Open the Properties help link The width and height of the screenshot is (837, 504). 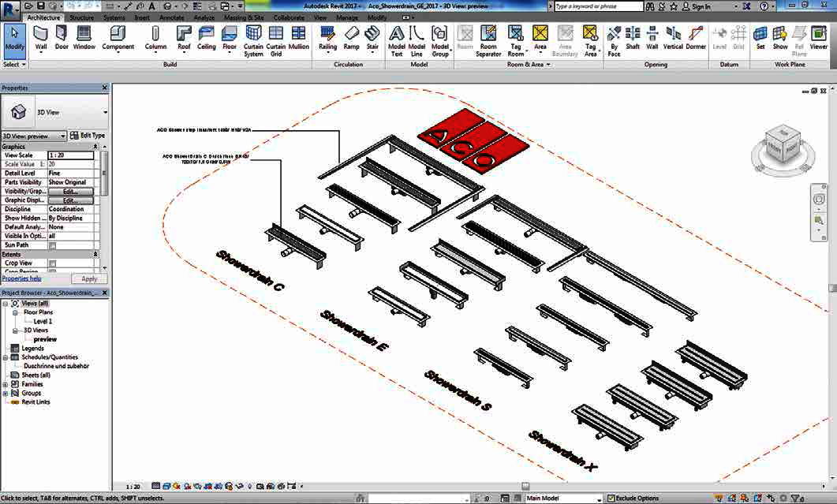(22, 278)
